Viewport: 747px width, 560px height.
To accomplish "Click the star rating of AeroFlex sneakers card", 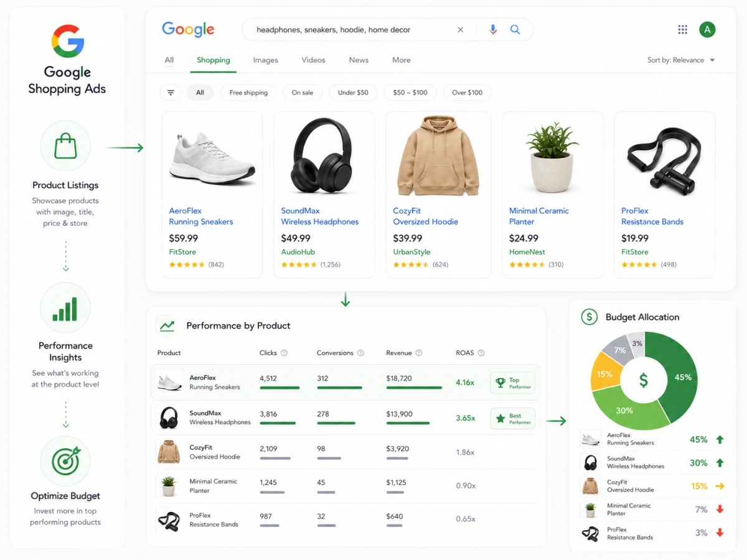I will point(187,264).
